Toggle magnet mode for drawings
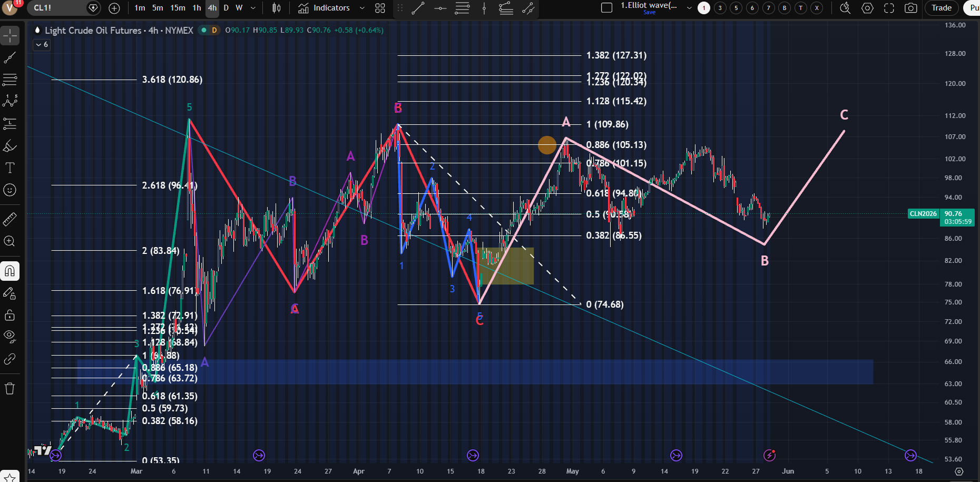Viewport: 980px width, 482px height. (10, 271)
